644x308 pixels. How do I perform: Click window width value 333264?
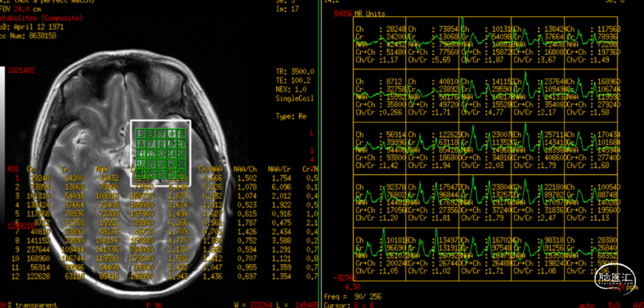pyautogui.click(x=262, y=305)
